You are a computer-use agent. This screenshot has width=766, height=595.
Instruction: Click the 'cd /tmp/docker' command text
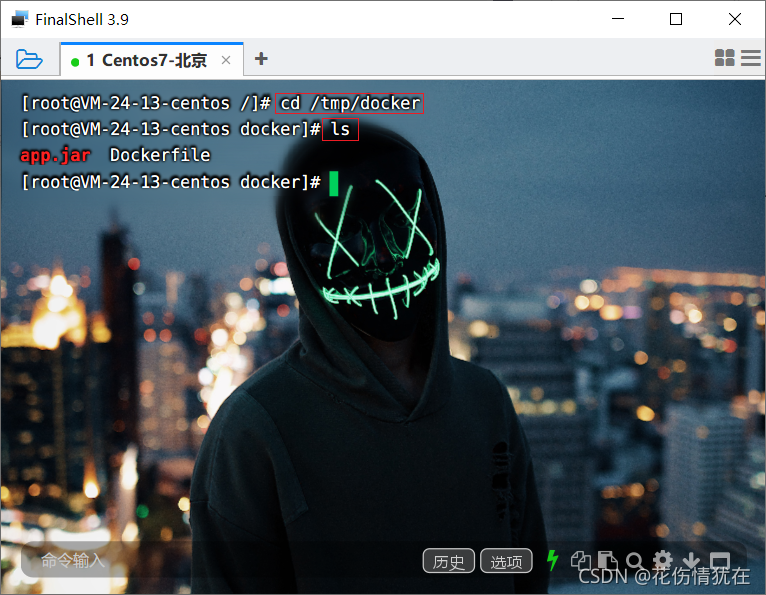click(x=349, y=104)
